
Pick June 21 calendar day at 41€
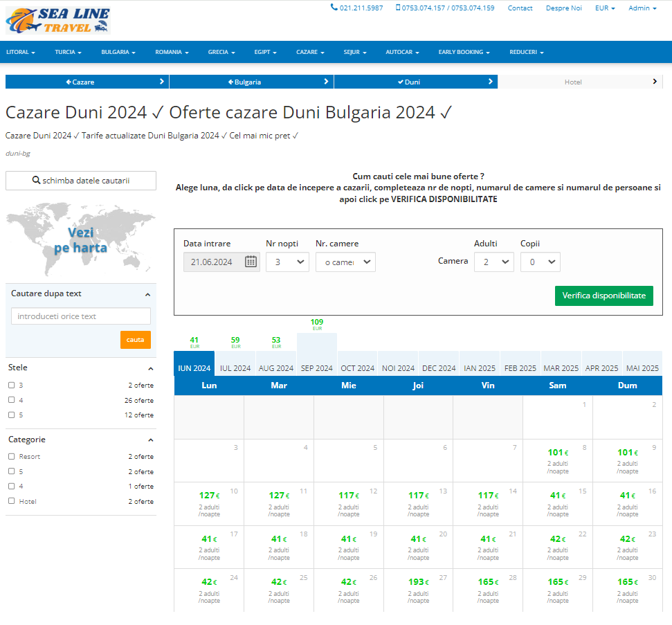click(488, 547)
